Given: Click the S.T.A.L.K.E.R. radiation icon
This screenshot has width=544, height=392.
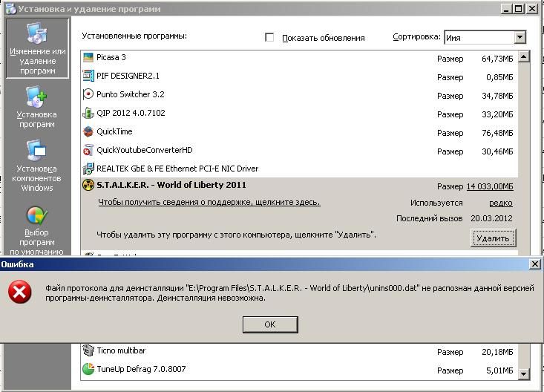Looking at the screenshot, I should coord(88,185).
